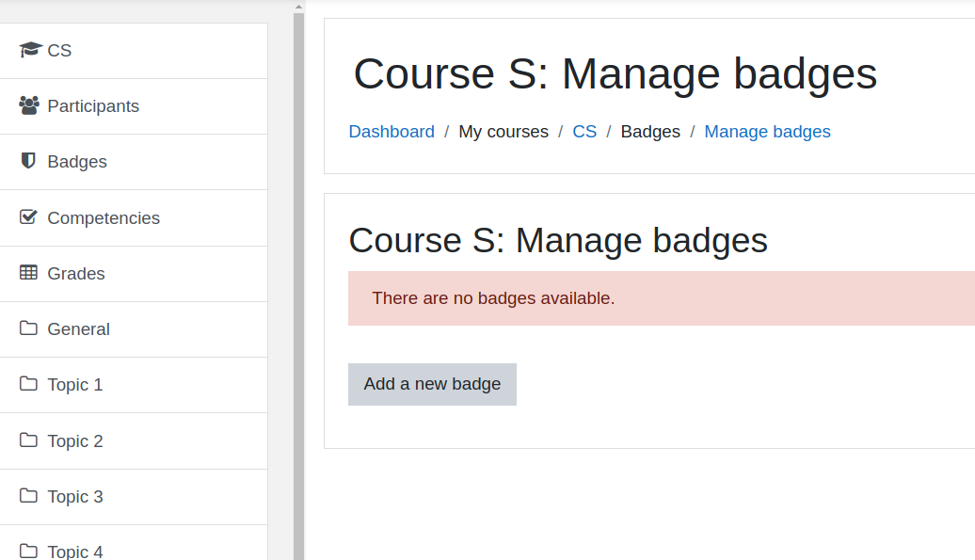Viewport: 975px width, 560px height.
Task: Open the Manage badges breadcrumb link
Action: [x=767, y=132]
